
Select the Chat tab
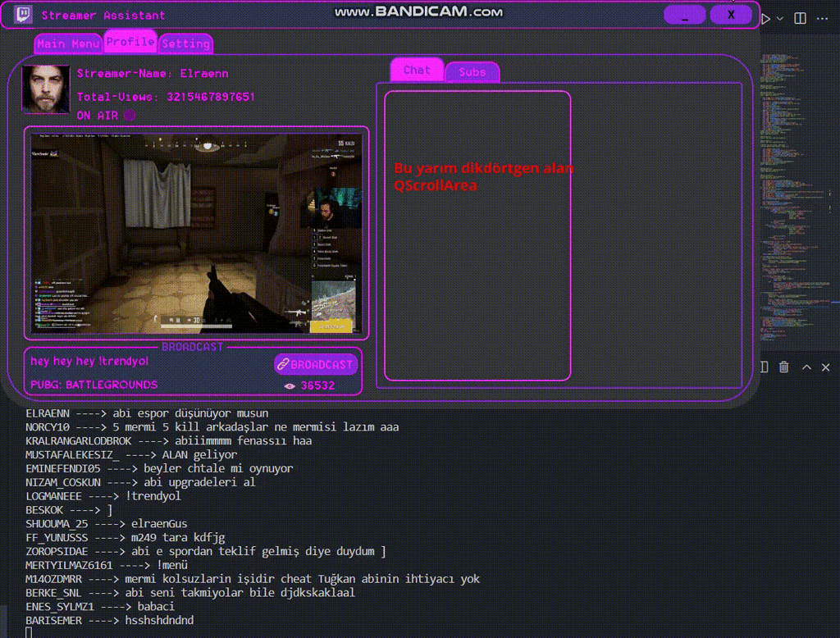pos(417,71)
